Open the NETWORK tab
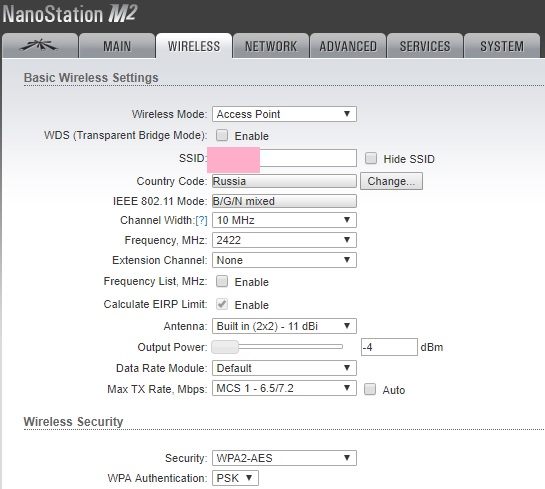This screenshot has width=545, height=489. [271, 46]
